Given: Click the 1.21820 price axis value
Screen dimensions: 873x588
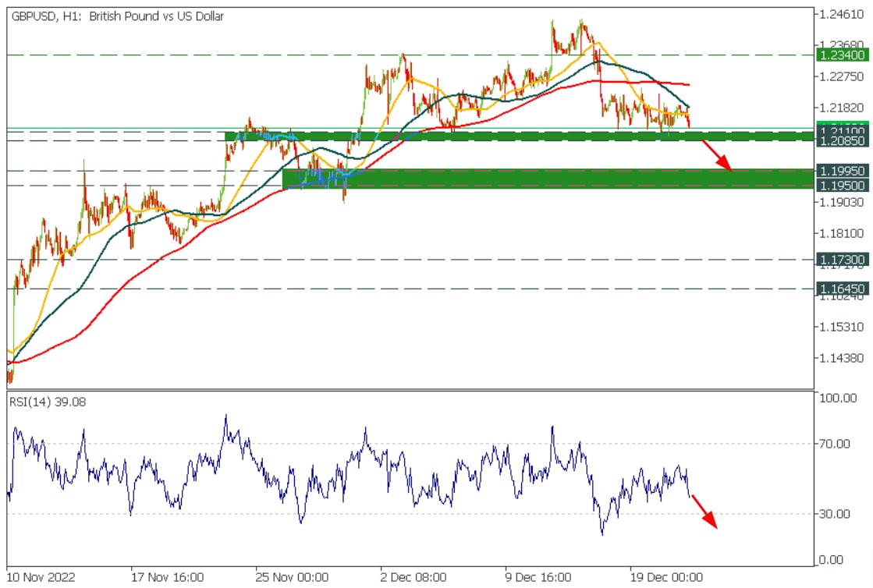Looking at the screenshot, I should (x=841, y=108).
